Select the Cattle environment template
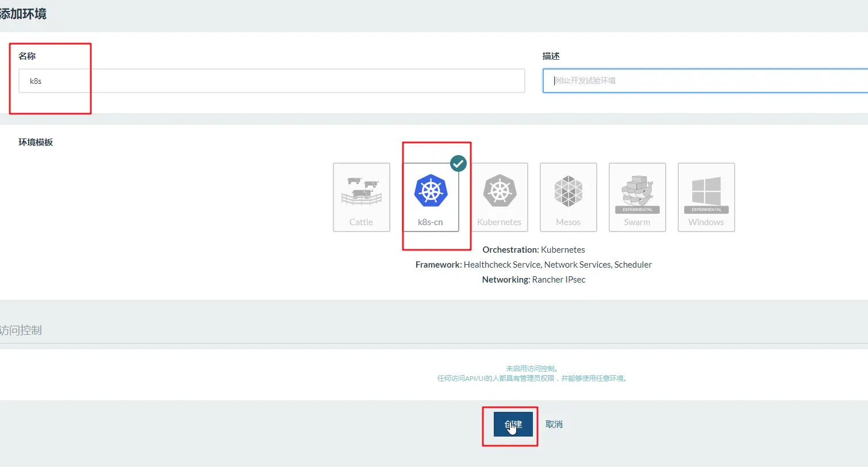 [362, 197]
